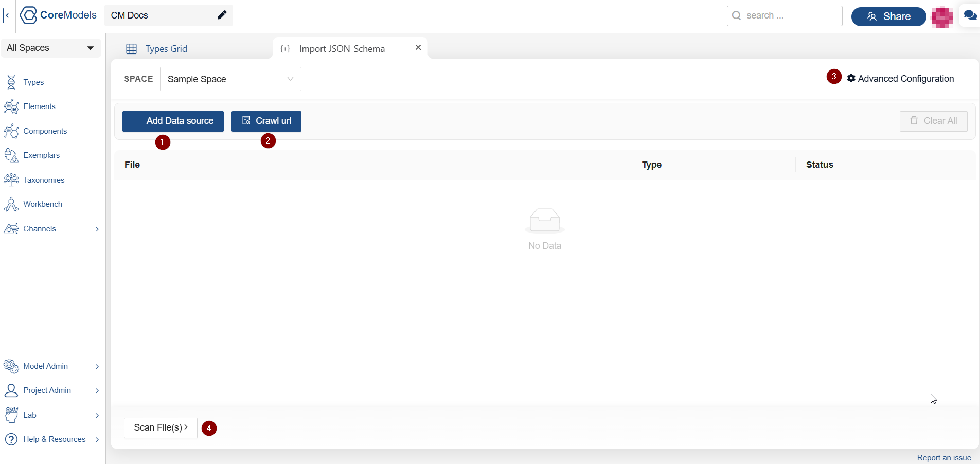Viewport: 980px width, 464px height.
Task: Expand the Channels submenu chevron
Action: pos(97,229)
